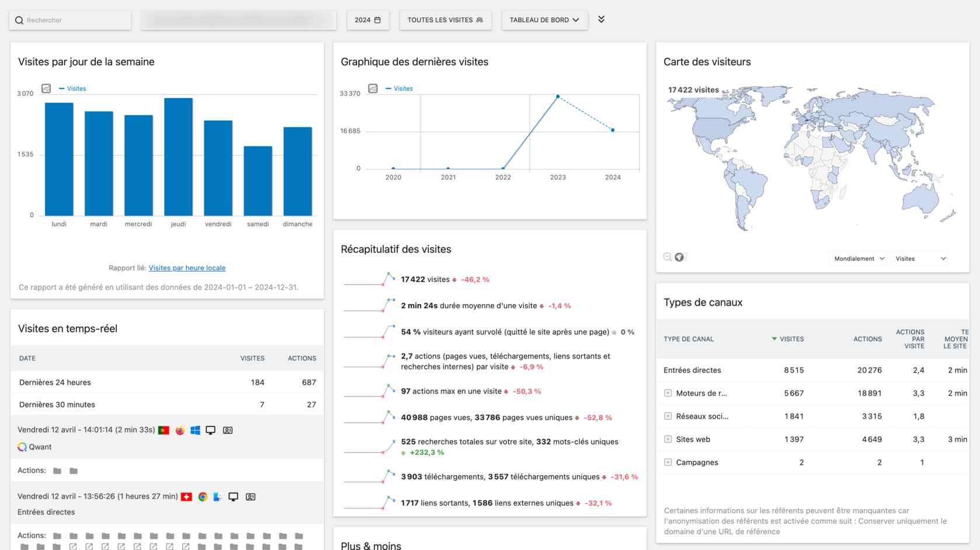Image resolution: width=980 pixels, height=550 pixels.
Task: Open the TOUTES LES VISITES segment selector
Action: pos(445,20)
